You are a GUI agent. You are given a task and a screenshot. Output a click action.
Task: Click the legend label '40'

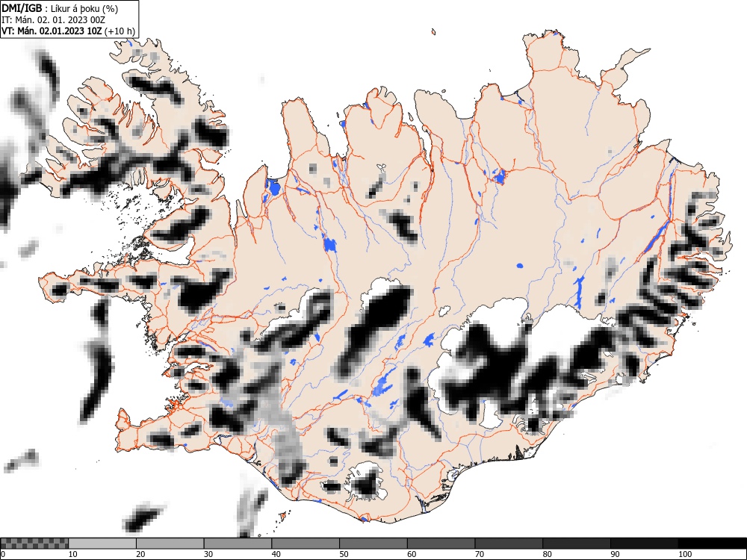tap(276, 554)
